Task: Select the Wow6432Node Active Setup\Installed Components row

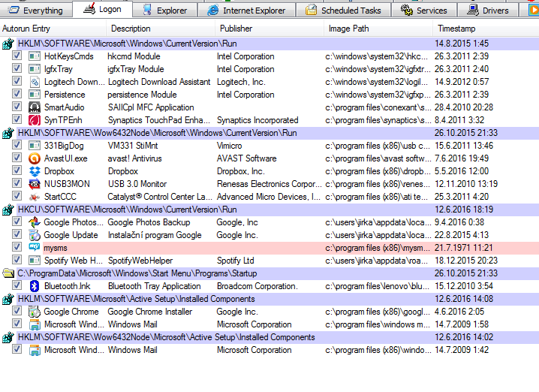Action: tap(269, 337)
